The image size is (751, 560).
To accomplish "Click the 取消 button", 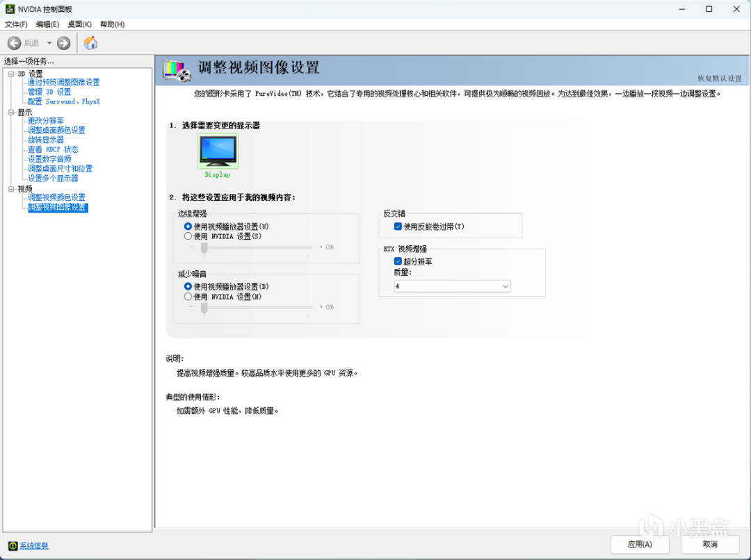I will click(710, 544).
